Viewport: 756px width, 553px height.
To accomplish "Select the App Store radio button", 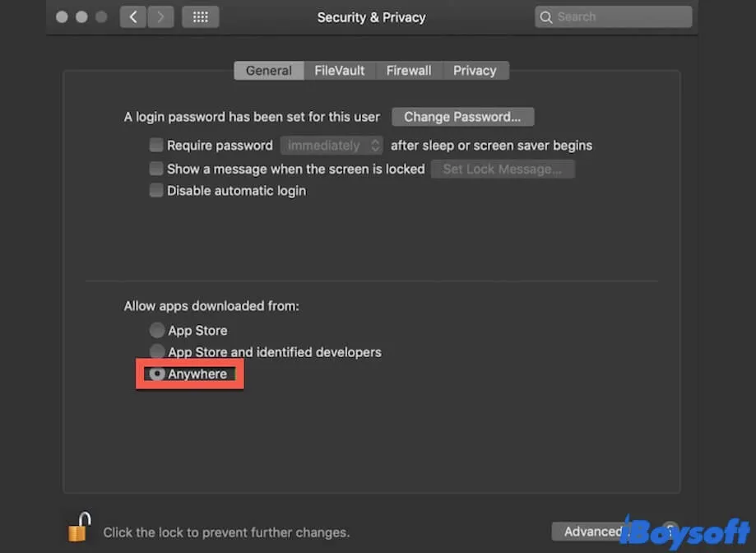I will click(x=157, y=331).
